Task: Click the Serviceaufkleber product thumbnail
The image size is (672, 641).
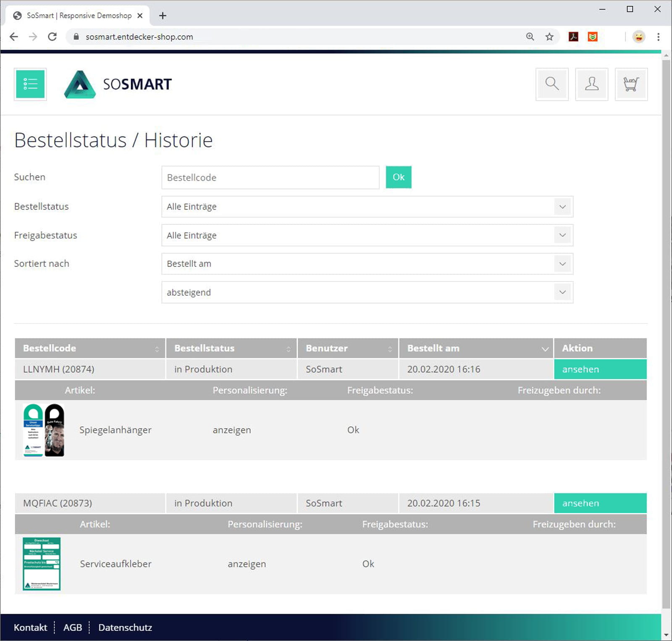Action: (x=42, y=564)
